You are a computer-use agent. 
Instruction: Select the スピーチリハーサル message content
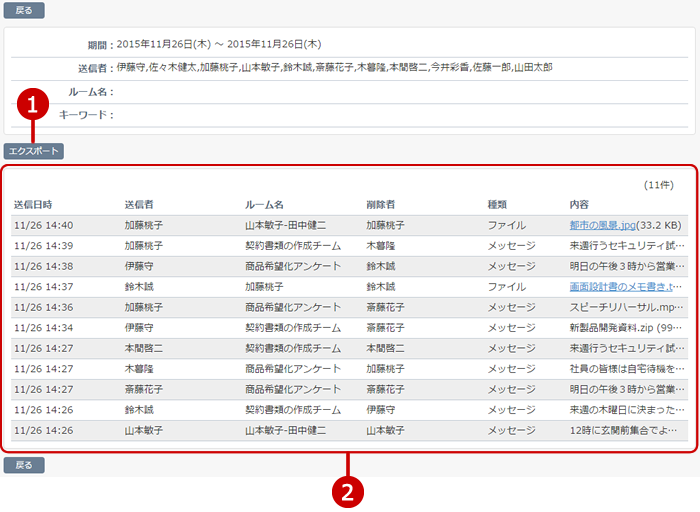(x=627, y=307)
